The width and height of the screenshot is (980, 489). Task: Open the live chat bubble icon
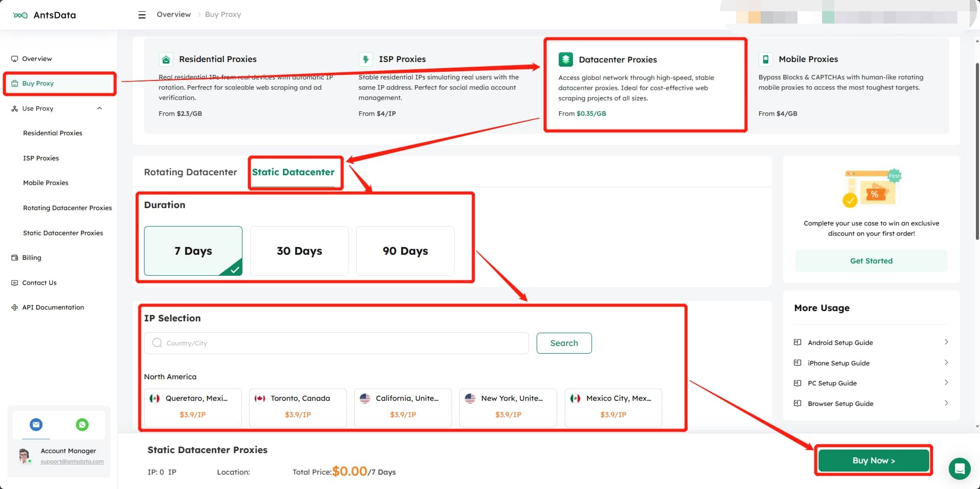(959, 468)
